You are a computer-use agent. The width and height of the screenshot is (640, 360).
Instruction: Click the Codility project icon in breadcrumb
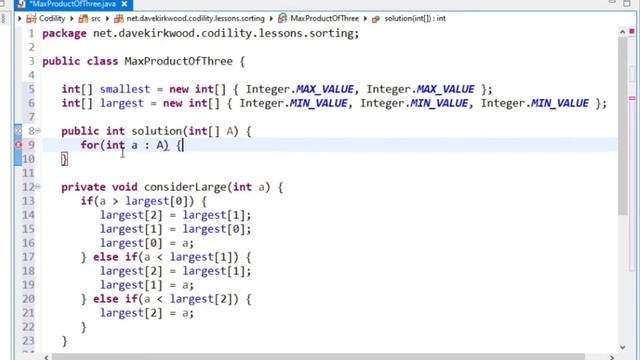pyautogui.click(x=31, y=18)
